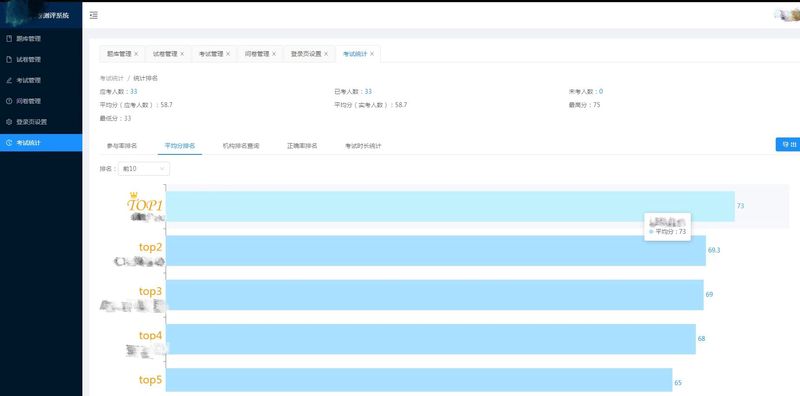Click the 已考人数 value 33

tap(368, 91)
